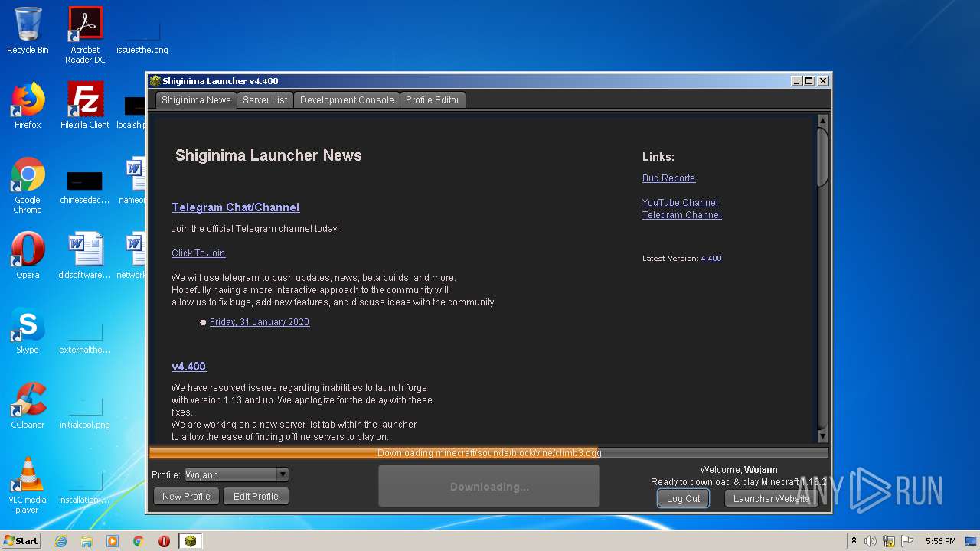The image size is (980, 551).
Task: Open VLC media player desktop shortcut
Action: pyautogui.click(x=28, y=485)
